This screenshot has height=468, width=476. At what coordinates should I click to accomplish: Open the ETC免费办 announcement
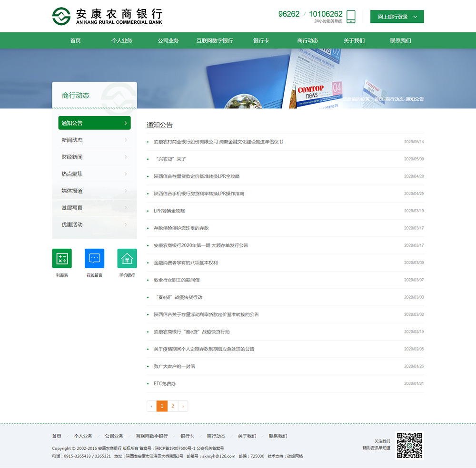click(165, 383)
